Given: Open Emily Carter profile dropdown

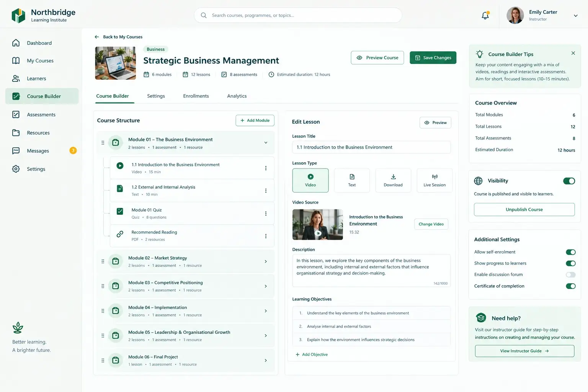Looking at the screenshot, I should (575, 16).
